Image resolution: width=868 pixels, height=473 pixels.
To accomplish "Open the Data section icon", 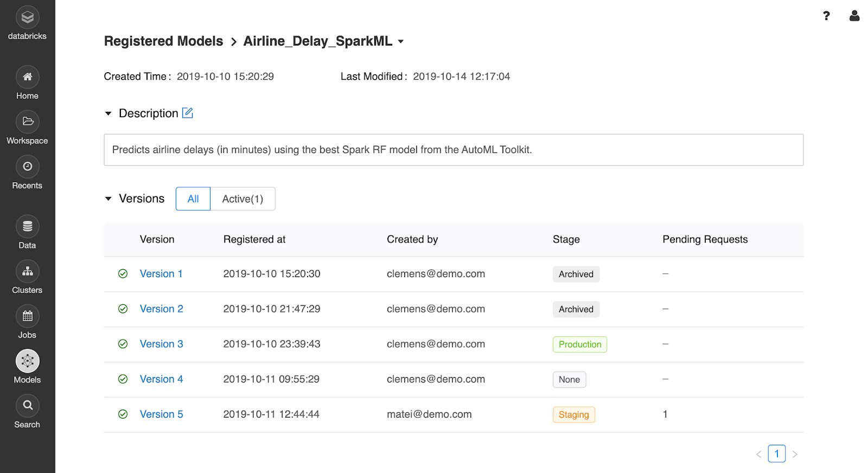I will (27, 227).
